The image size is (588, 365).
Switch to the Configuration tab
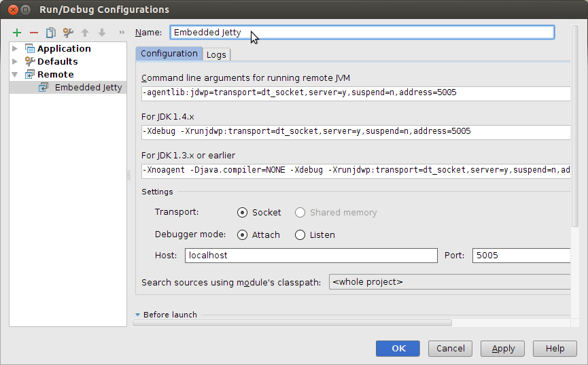[169, 54]
